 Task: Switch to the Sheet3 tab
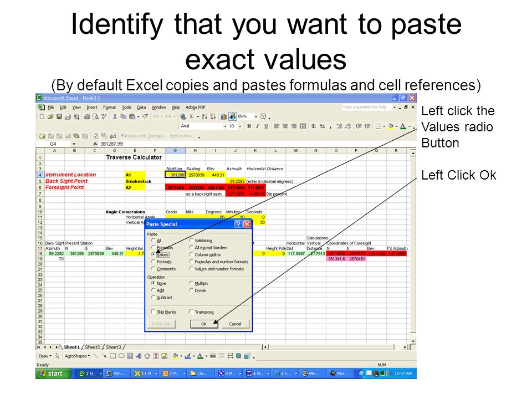click(x=113, y=347)
